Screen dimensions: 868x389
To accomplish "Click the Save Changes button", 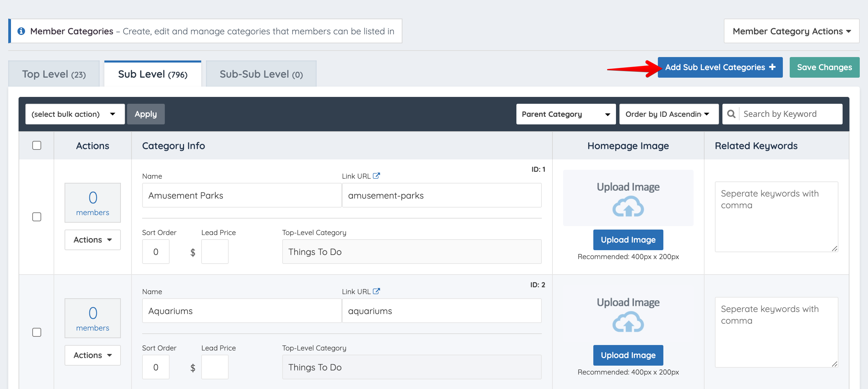I will (824, 67).
